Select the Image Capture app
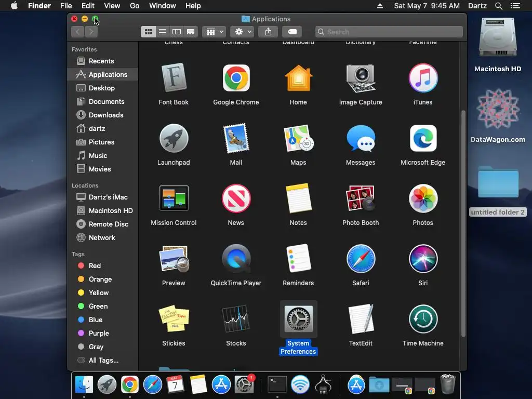The height and width of the screenshot is (399, 532). tap(361, 78)
